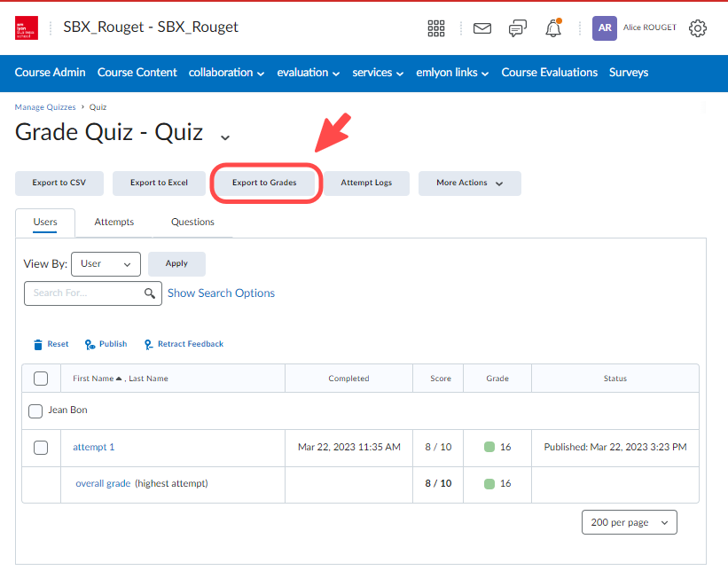Image resolution: width=728 pixels, height=586 pixels.
Task: Click the Last Name sort header
Action: pyautogui.click(x=148, y=379)
